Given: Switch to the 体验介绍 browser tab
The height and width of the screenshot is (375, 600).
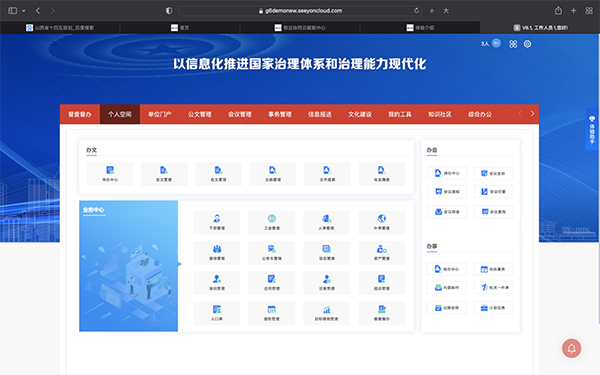Looking at the screenshot, I should tap(420, 28).
